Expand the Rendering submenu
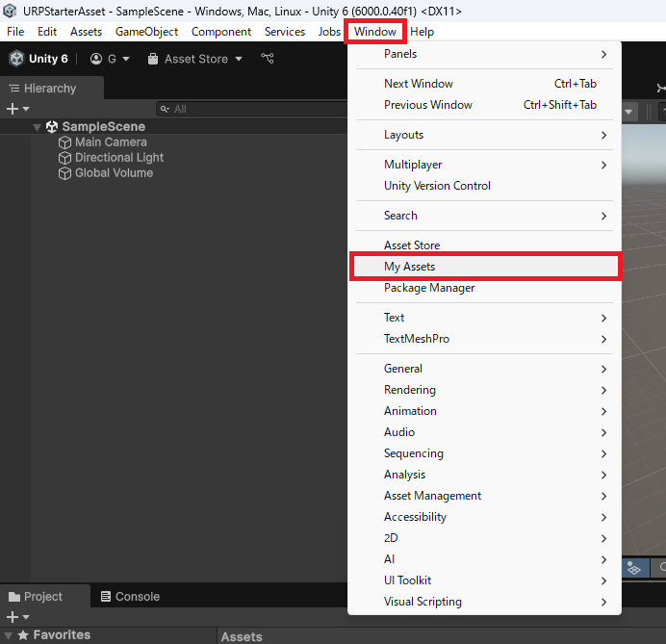 (x=484, y=390)
